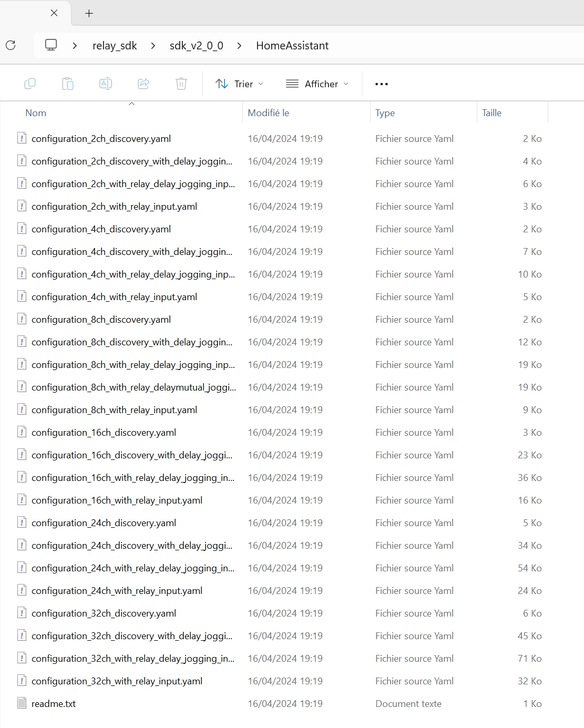Click the Paste clipboard icon
The height and width of the screenshot is (728, 584).
tap(68, 84)
